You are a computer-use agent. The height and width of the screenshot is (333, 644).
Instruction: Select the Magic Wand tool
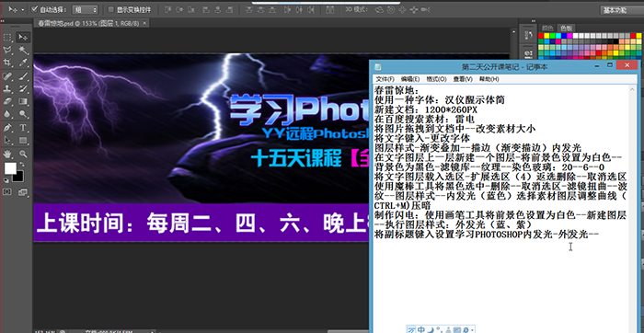[x=23, y=50]
